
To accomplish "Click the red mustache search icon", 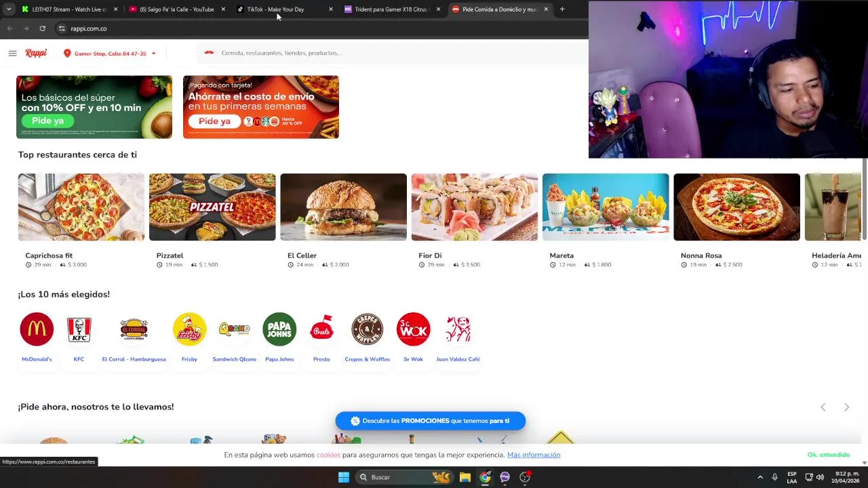I will 209,53.
